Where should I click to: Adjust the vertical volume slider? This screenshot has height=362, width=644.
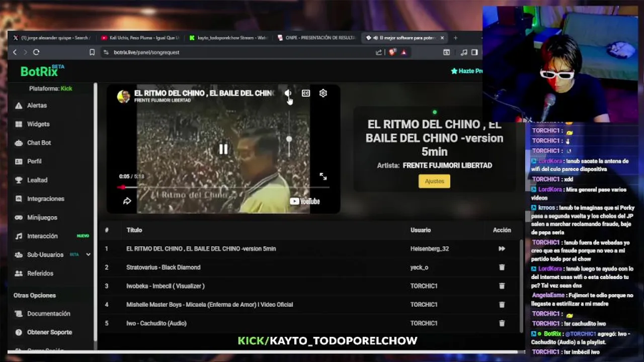289,134
